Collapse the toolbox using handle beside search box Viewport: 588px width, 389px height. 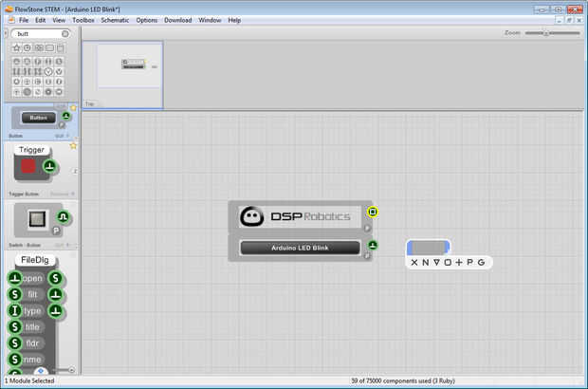click(x=6, y=34)
